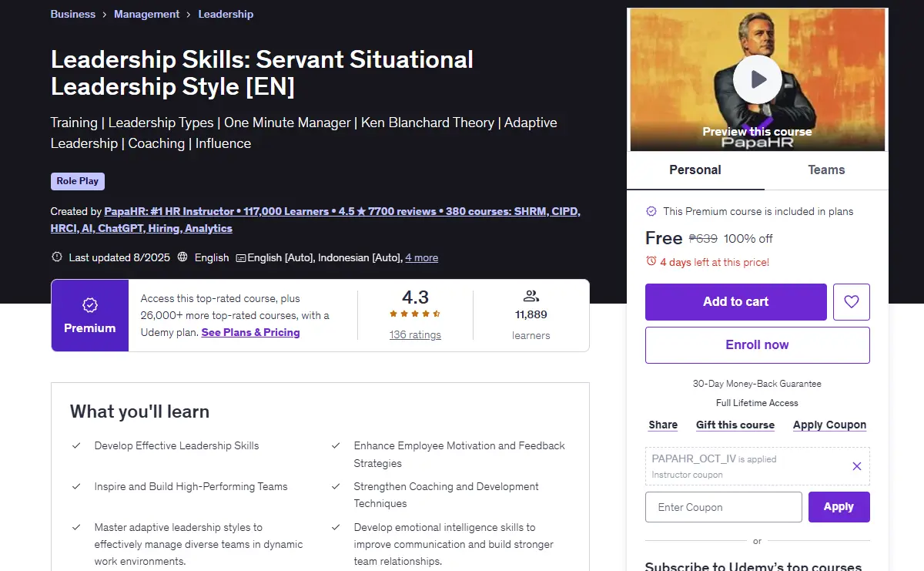Open See Plans & Pricing link

pyautogui.click(x=250, y=332)
